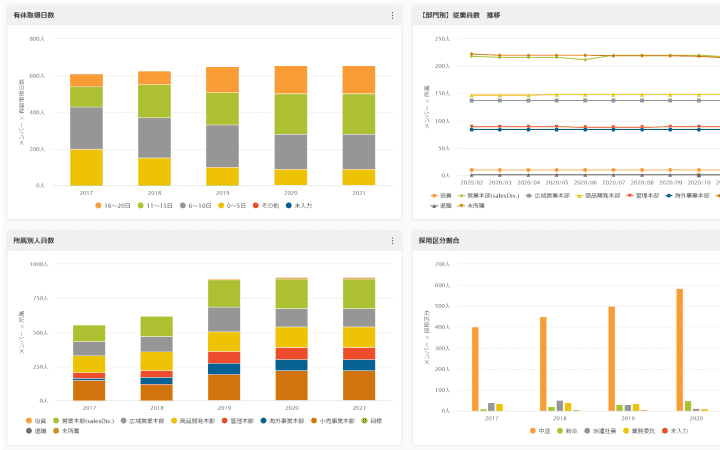This screenshot has height=450, width=720.
Task: Toggle 営業本部(salesDiv.) legend in 所属別人員数 chart
Action: pos(84,421)
